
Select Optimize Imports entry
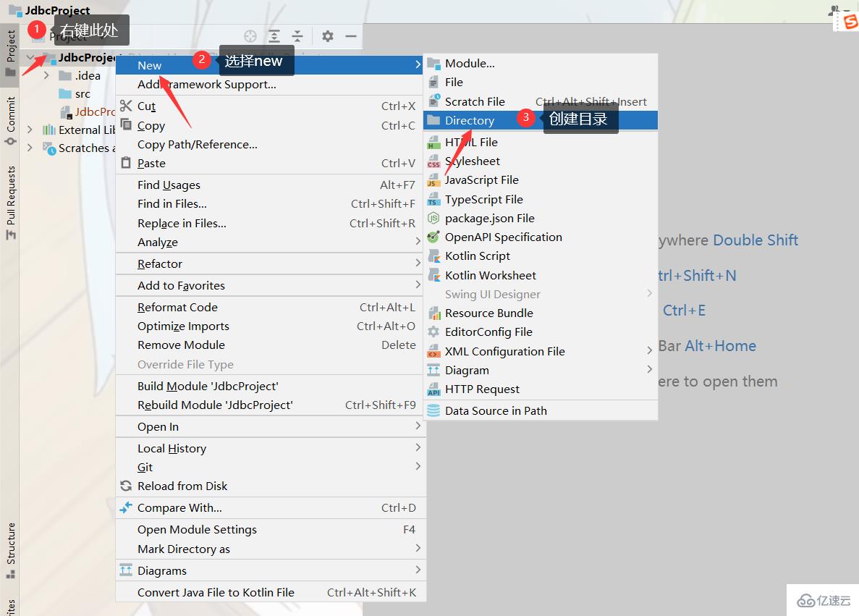pyautogui.click(x=270, y=326)
